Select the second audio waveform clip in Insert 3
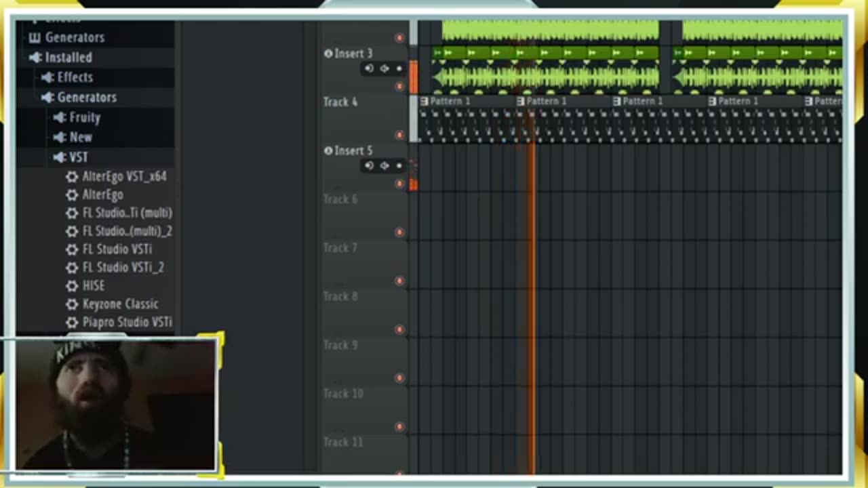Screen dimensions: 868x488 tap(757, 70)
